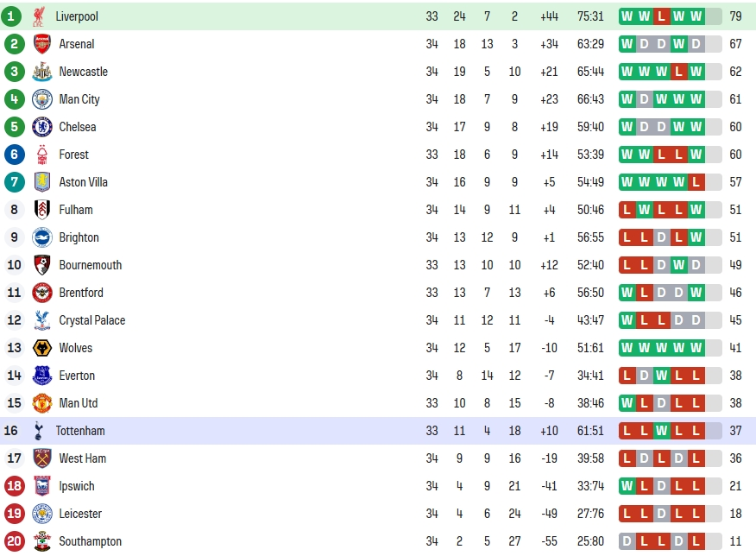Click Tottenham's green W form badge
This screenshot has height=556, width=756.
point(661,431)
